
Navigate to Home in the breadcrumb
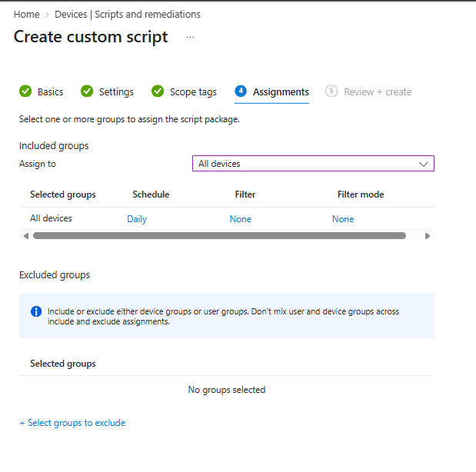pyautogui.click(x=26, y=15)
